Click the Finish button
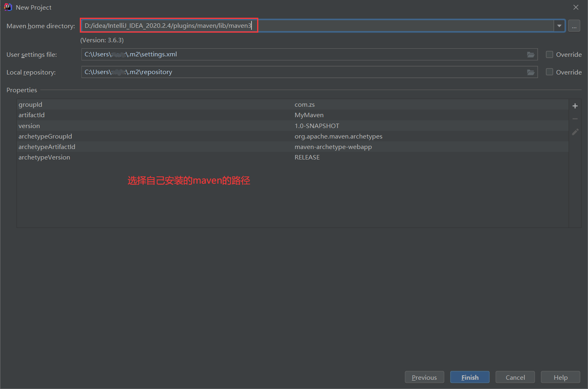Image resolution: width=588 pixels, height=389 pixels. 470,377
